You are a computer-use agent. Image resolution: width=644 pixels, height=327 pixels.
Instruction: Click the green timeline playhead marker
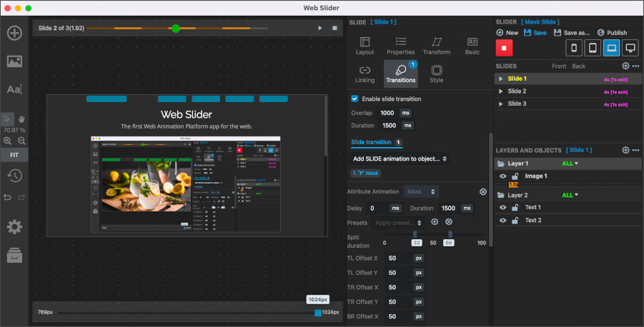[x=176, y=29]
